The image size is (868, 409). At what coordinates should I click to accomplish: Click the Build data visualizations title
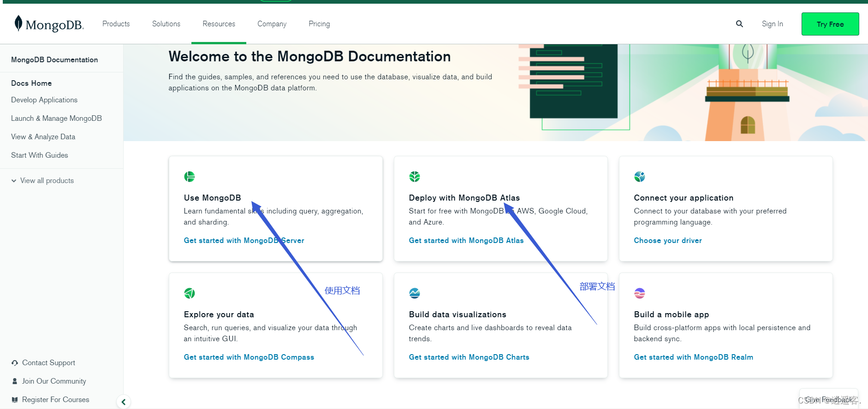click(458, 314)
